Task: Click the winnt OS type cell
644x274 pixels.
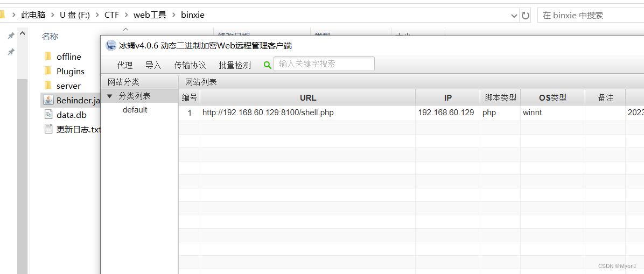Action: [553, 112]
